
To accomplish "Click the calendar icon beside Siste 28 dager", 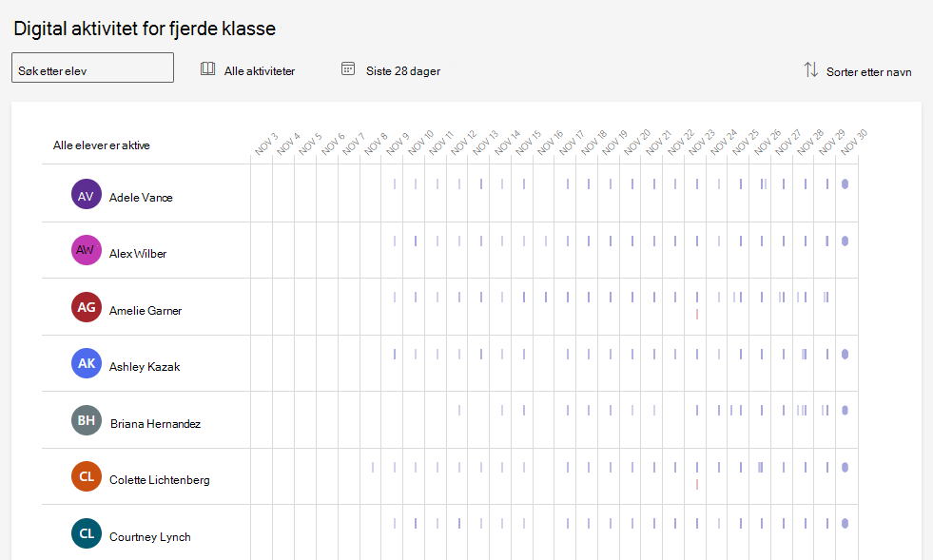I will (348, 68).
